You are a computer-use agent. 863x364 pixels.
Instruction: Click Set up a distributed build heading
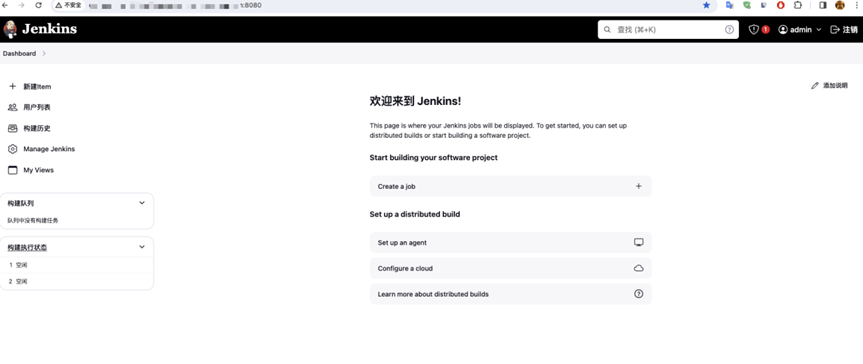[x=415, y=214]
